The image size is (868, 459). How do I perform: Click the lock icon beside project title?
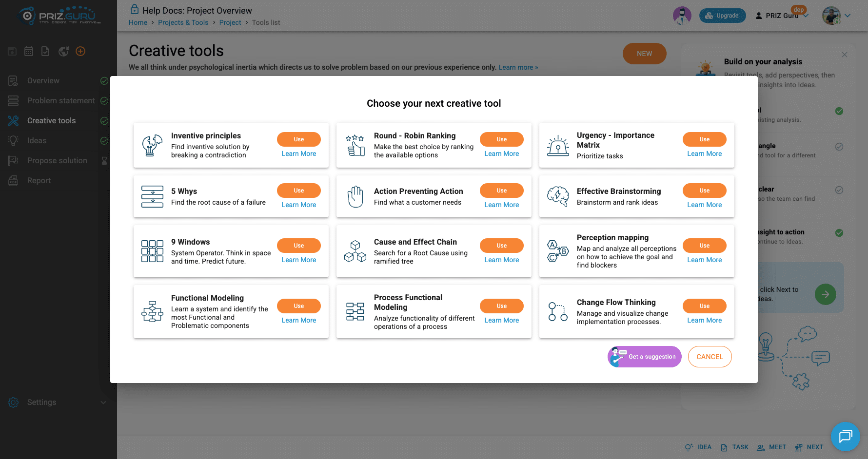[134, 9]
